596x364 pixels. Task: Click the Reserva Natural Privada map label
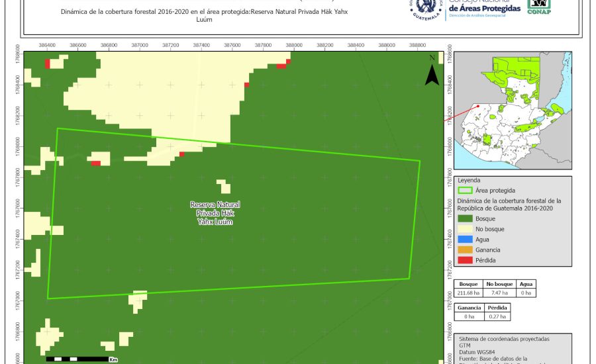[215, 213]
